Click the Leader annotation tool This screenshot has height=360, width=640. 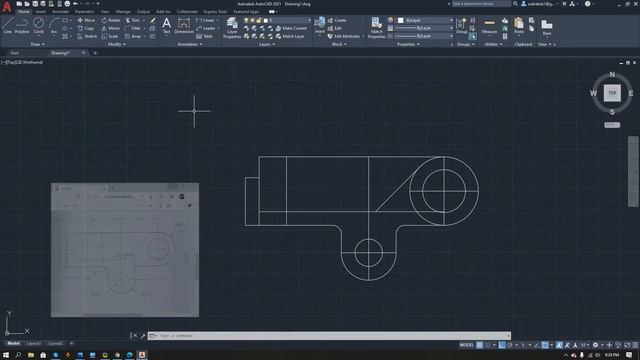coord(206,28)
